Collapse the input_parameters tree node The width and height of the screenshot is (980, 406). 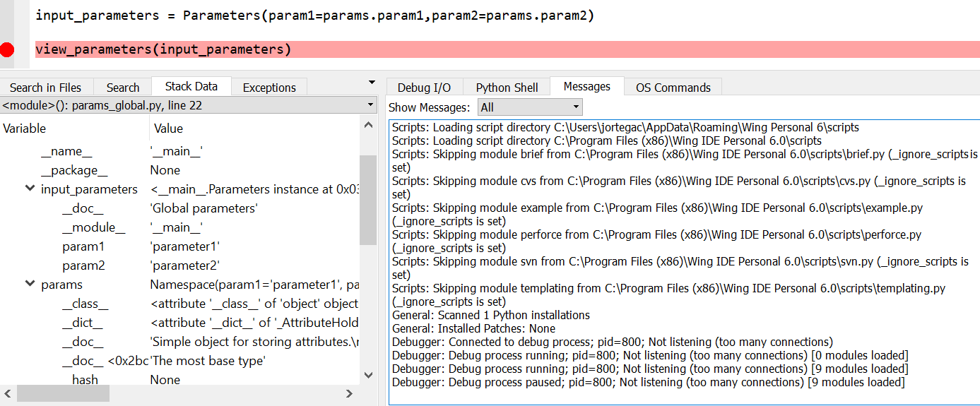point(30,189)
